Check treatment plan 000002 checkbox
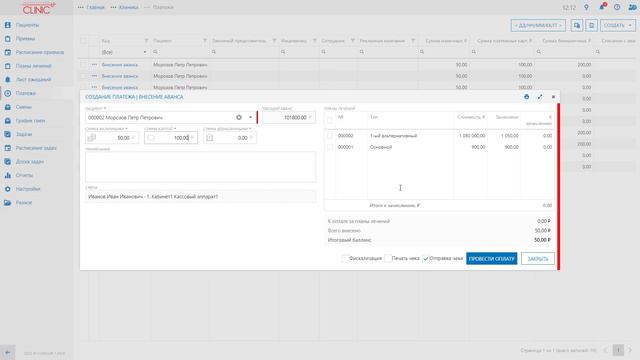This screenshot has width=640, height=360. 330,136
